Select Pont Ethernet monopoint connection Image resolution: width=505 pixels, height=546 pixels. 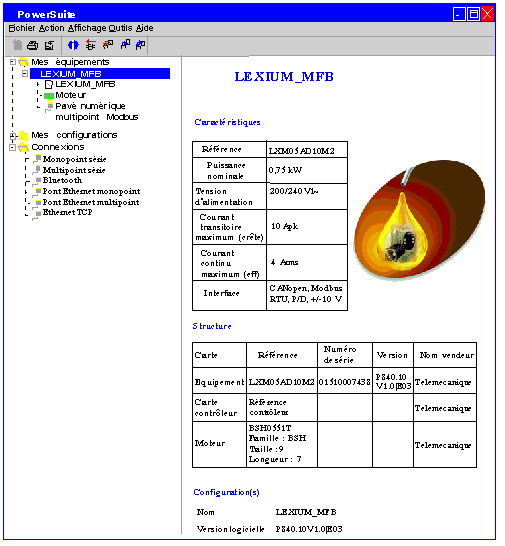tap(91, 191)
